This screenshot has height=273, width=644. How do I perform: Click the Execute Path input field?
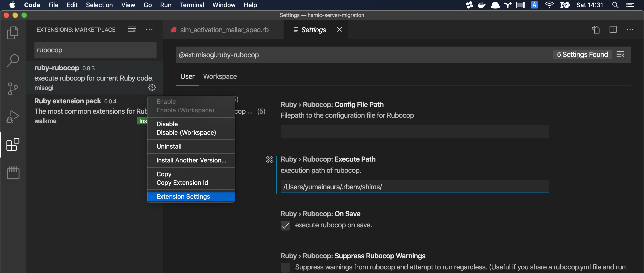pyautogui.click(x=415, y=187)
